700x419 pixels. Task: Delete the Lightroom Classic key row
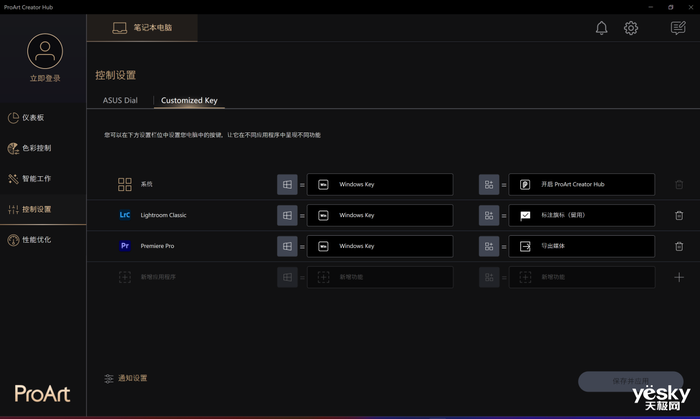tap(679, 215)
